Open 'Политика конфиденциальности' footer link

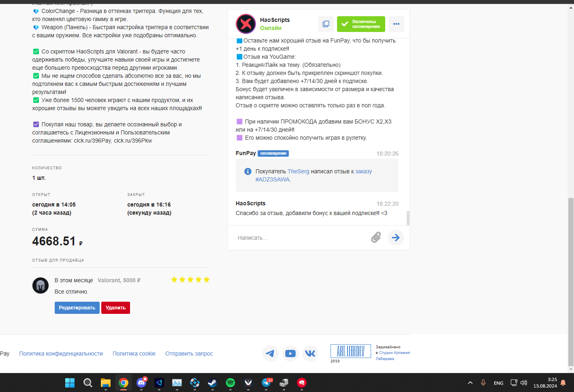pyautogui.click(x=61, y=354)
